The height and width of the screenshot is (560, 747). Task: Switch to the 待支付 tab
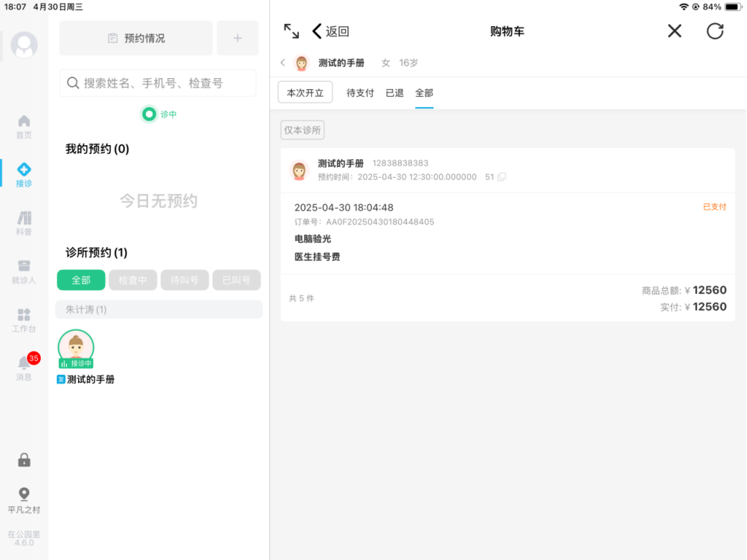tap(361, 93)
